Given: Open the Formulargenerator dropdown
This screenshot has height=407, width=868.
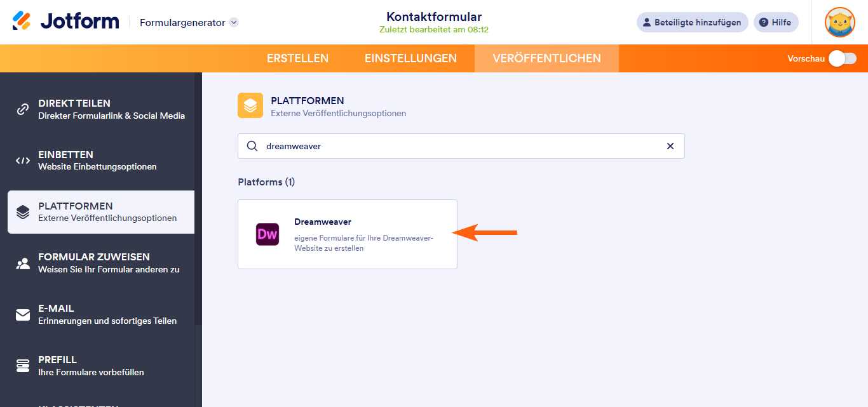Looking at the screenshot, I should pyautogui.click(x=233, y=22).
